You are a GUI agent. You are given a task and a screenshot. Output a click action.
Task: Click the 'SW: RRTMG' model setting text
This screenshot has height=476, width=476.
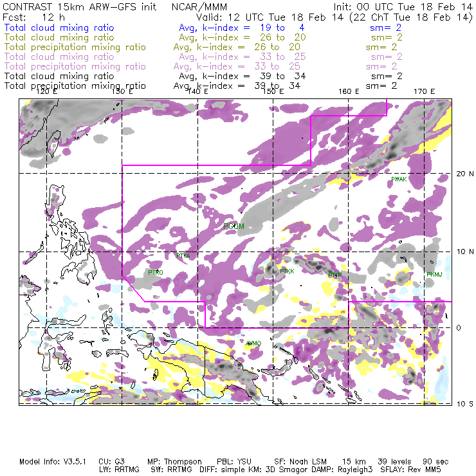pyautogui.click(x=171, y=470)
